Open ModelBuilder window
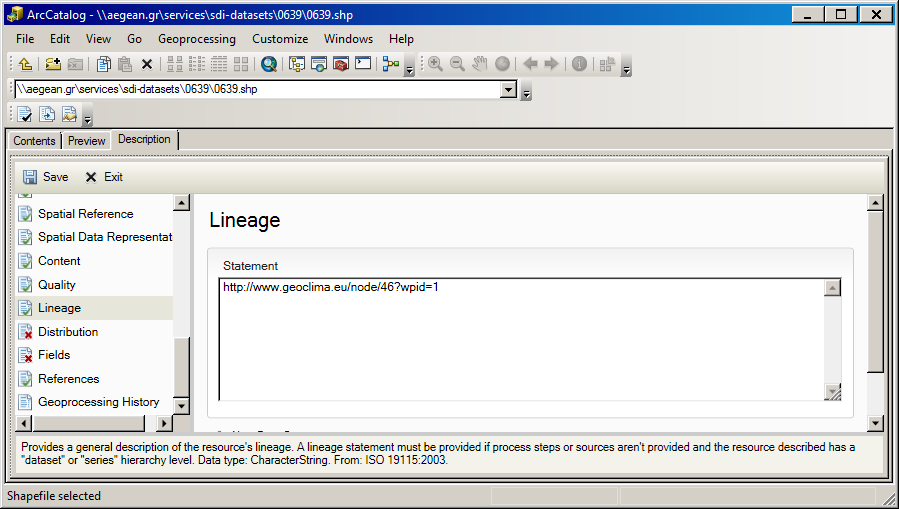 391,64
